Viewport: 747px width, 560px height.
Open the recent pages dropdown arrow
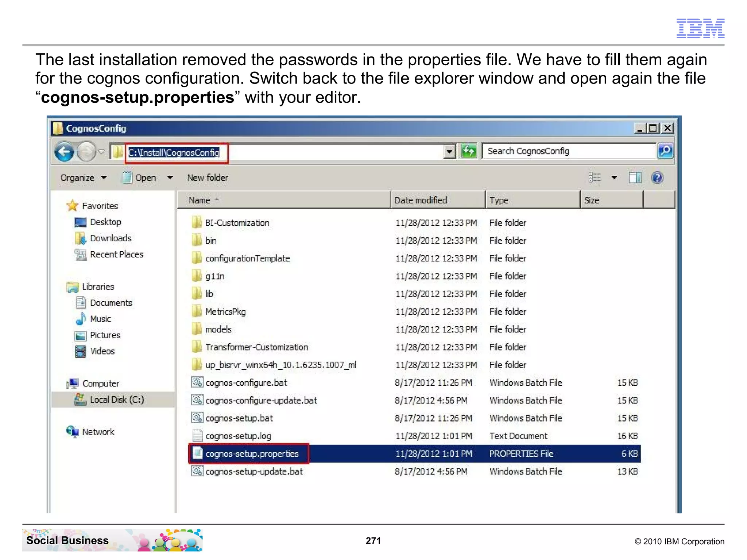tap(101, 152)
